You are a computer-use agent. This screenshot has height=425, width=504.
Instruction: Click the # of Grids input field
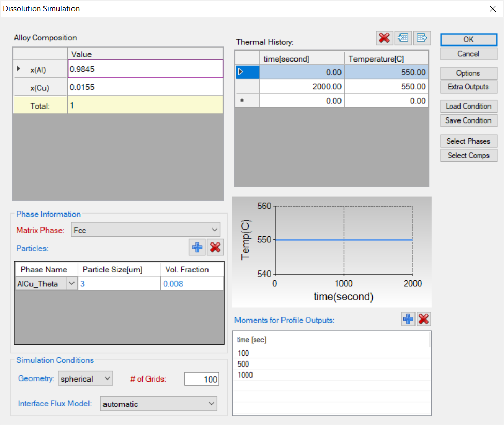(202, 380)
